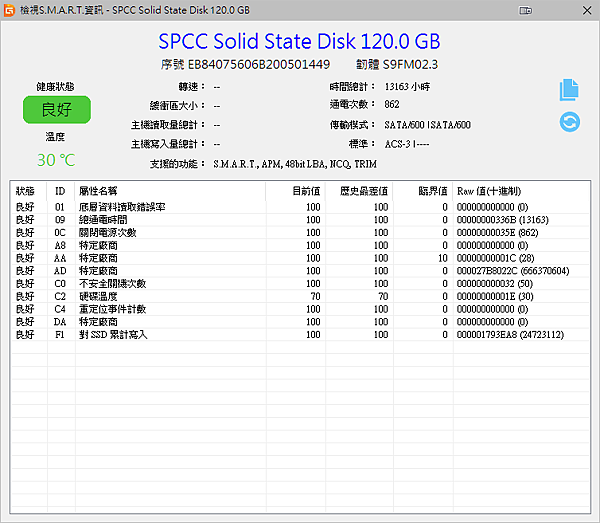Select the DA attribute row ID

point(60,322)
